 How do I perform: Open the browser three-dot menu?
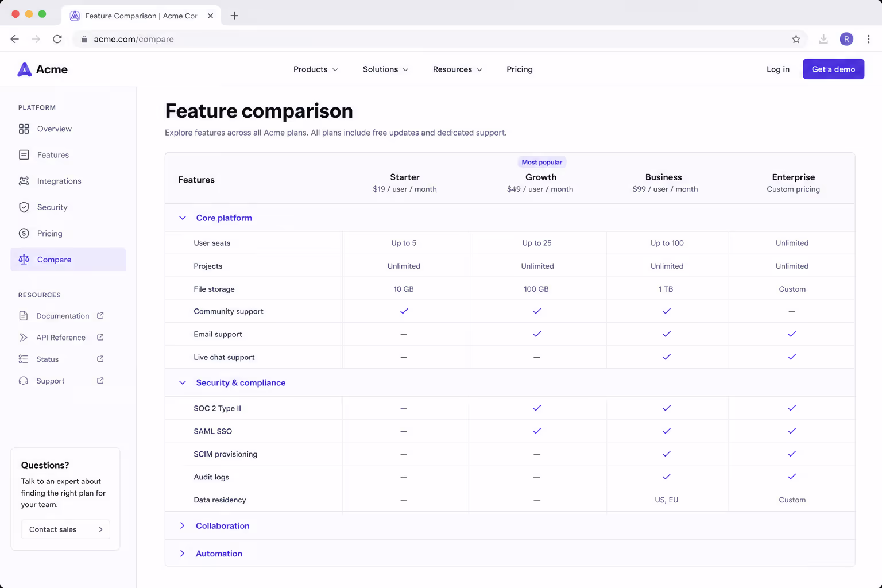point(868,39)
